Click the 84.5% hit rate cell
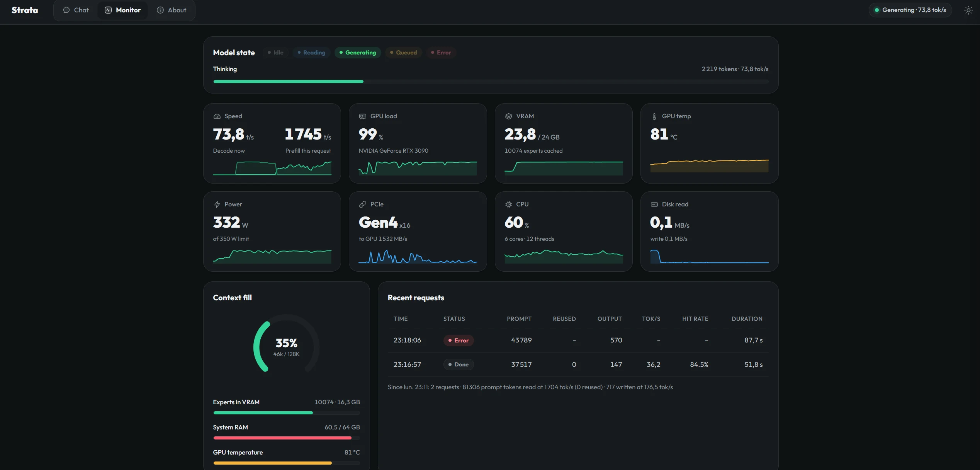Image resolution: width=980 pixels, height=470 pixels. point(699,364)
